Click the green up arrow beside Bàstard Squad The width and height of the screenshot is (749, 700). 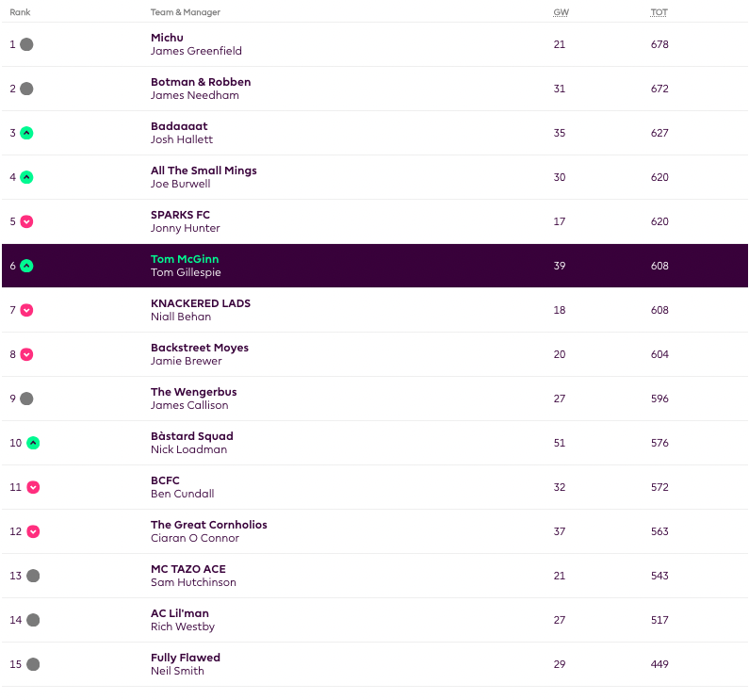click(33, 443)
